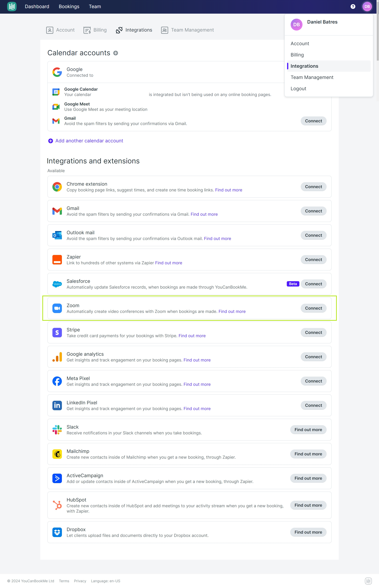The width and height of the screenshot is (379, 588).
Task: Open the help question mark icon
Action: (353, 7)
